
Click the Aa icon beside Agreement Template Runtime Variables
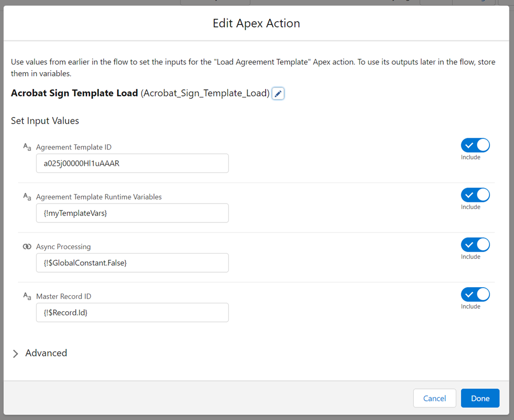(27, 196)
